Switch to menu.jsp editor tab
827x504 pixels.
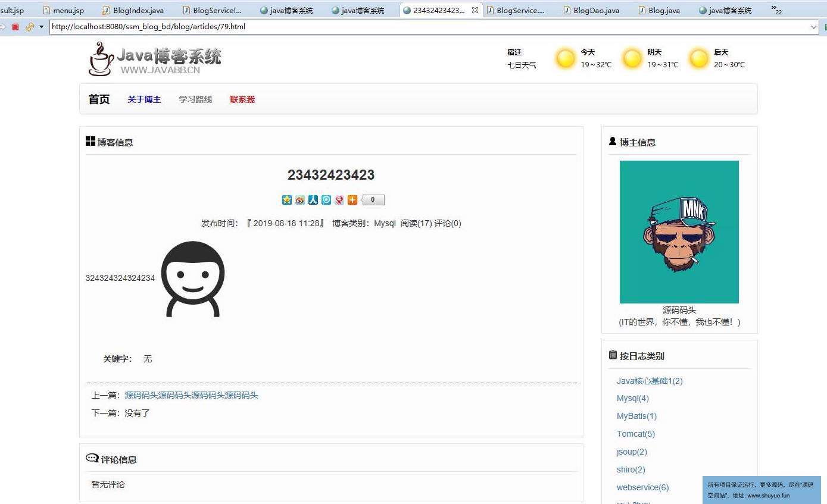tap(63, 10)
